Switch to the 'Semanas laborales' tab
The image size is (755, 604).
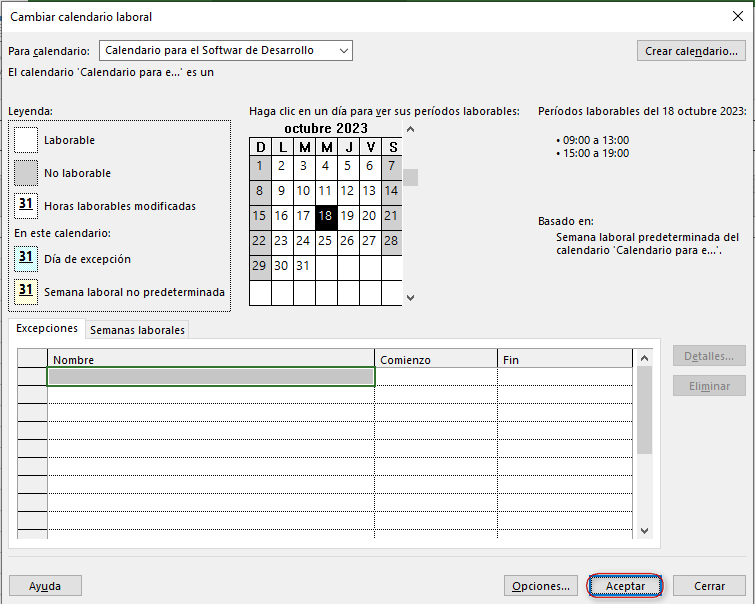(x=135, y=330)
